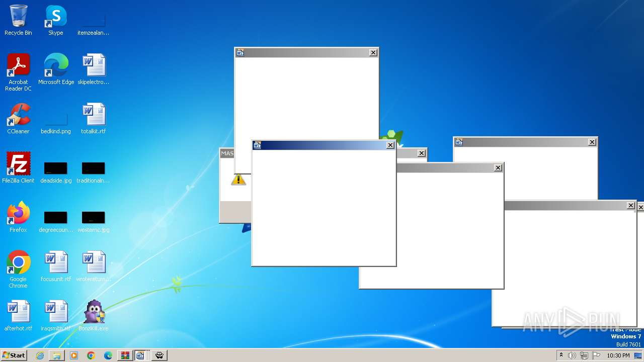Click the Word icon in active window title
Viewport: 644px width, 362px height.
click(257, 145)
